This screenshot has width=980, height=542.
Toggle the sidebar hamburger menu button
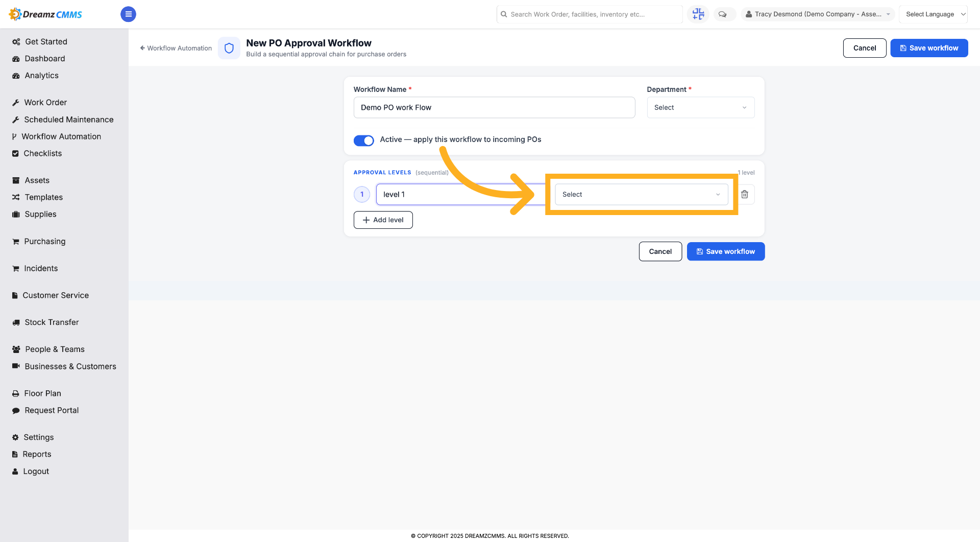(128, 14)
